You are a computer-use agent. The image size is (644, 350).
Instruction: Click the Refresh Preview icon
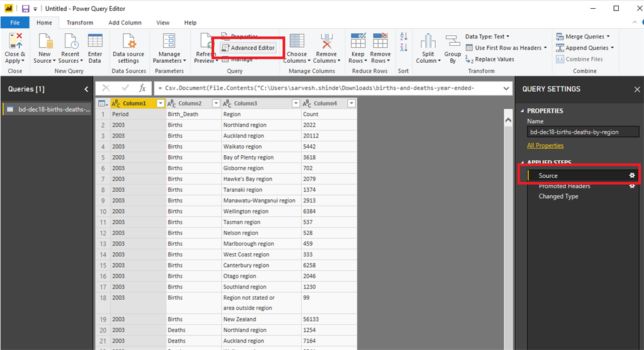pyautogui.click(x=206, y=41)
